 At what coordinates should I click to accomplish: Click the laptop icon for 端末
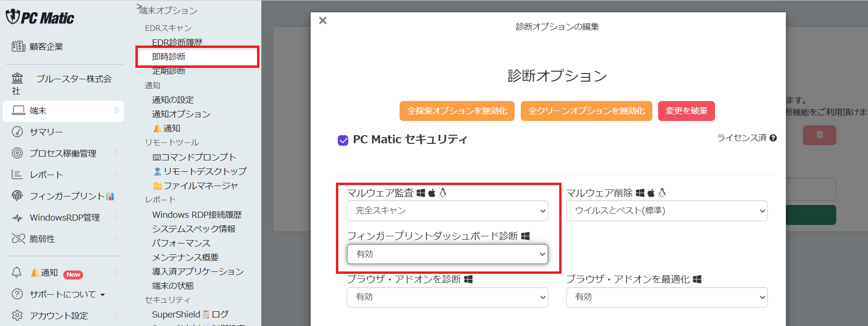tap(19, 111)
